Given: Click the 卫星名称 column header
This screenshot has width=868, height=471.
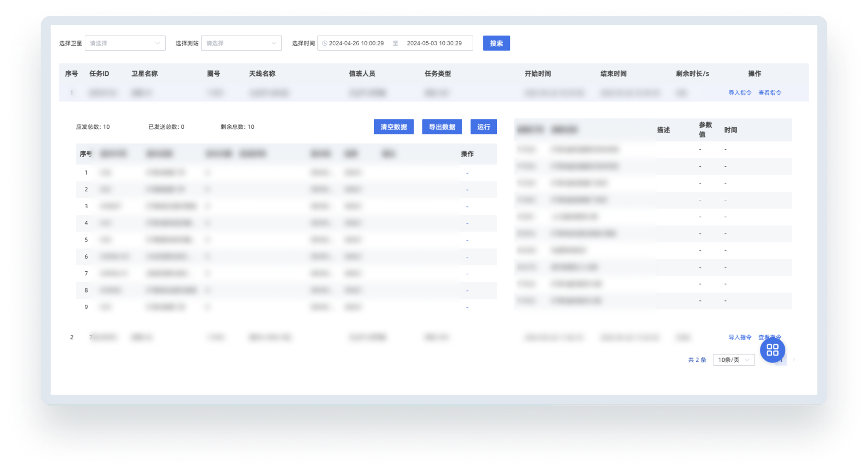Looking at the screenshot, I should coord(144,73).
